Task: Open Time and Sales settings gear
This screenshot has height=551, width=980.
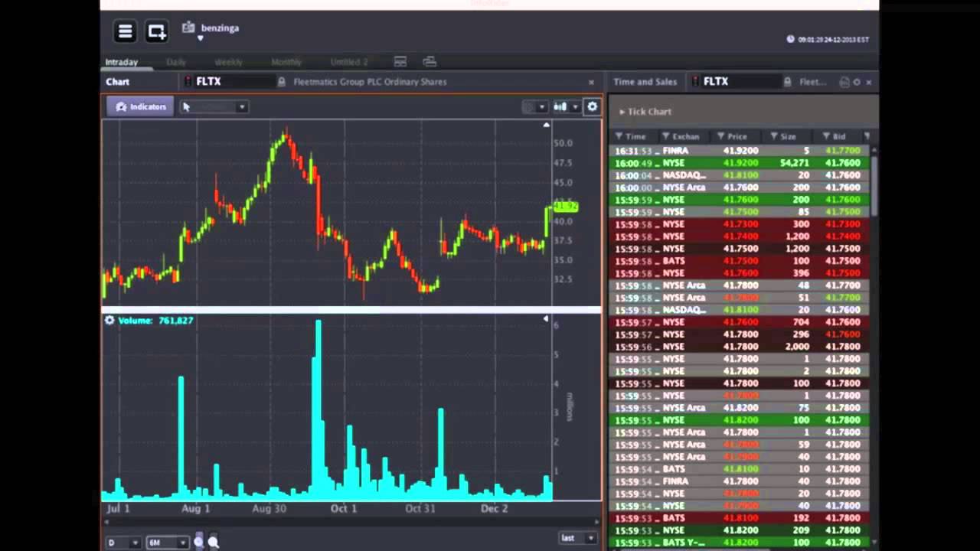Action: pyautogui.click(x=857, y=82)
